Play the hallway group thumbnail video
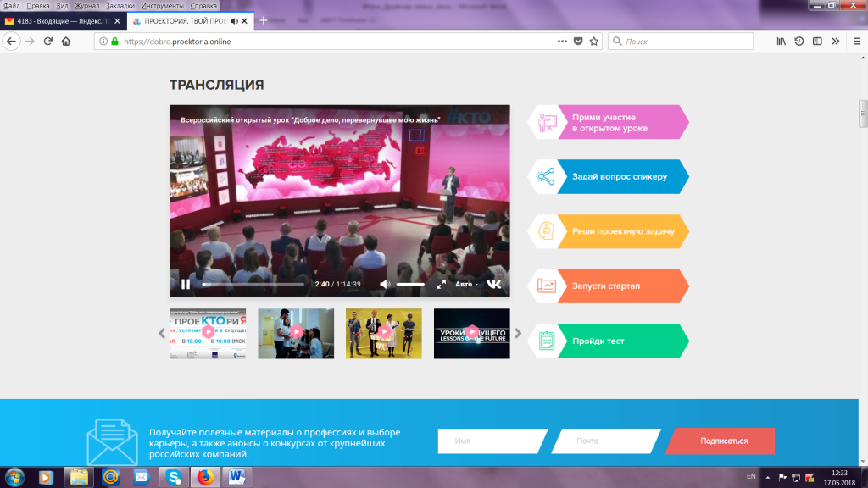Screen dimensions: 868x488 [296, 334]
